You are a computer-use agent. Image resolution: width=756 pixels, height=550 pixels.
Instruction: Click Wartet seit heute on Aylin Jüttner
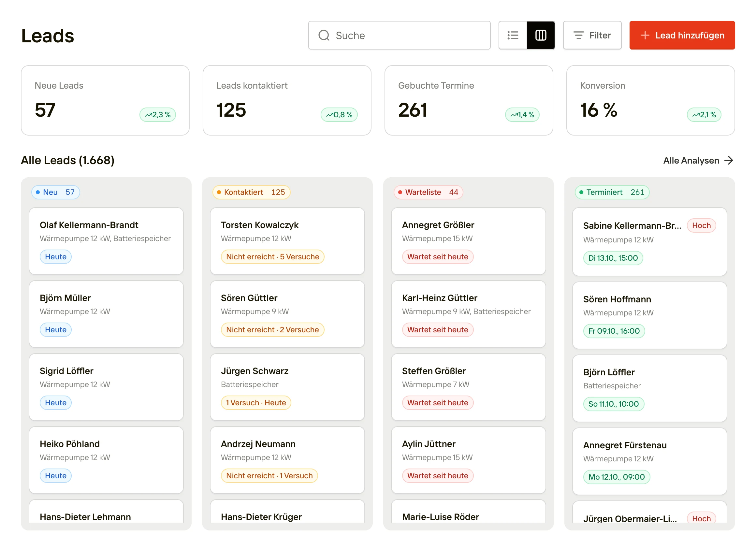click(x=438, y=476)
